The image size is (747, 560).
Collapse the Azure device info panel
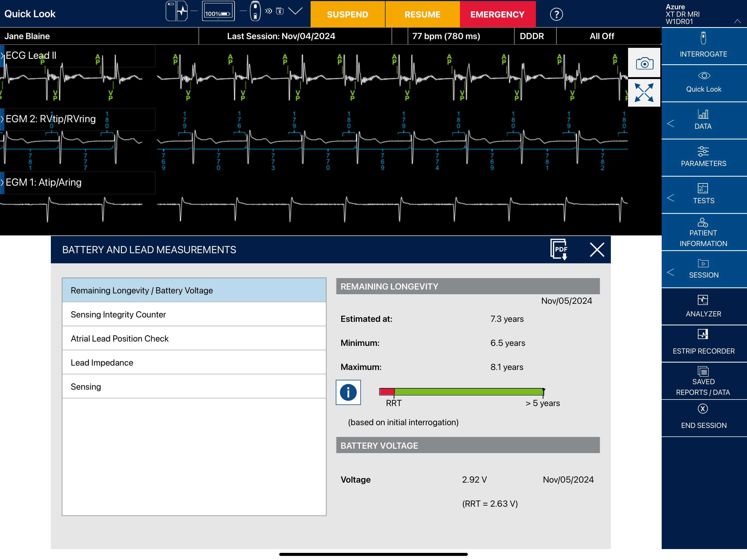tap(737, 22)
